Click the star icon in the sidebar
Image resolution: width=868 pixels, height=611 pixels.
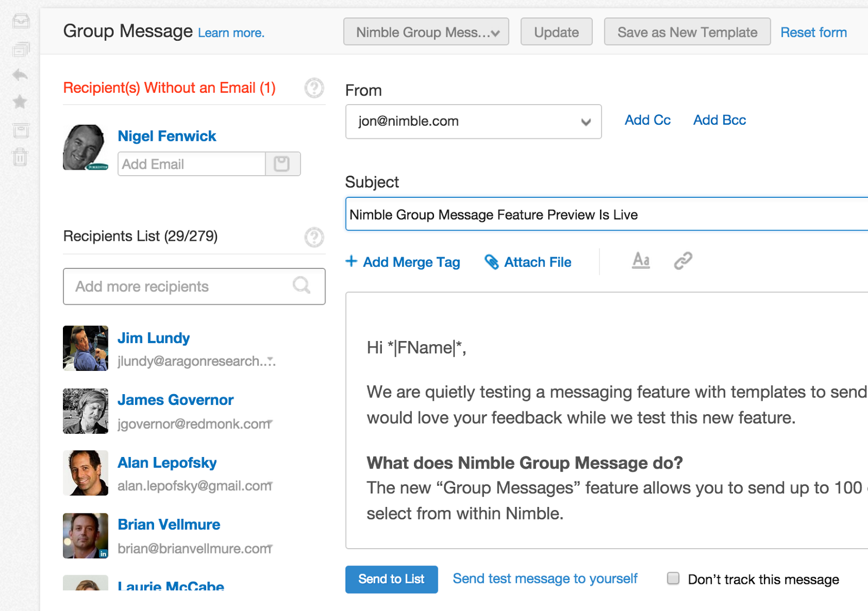tap(20, 101)
